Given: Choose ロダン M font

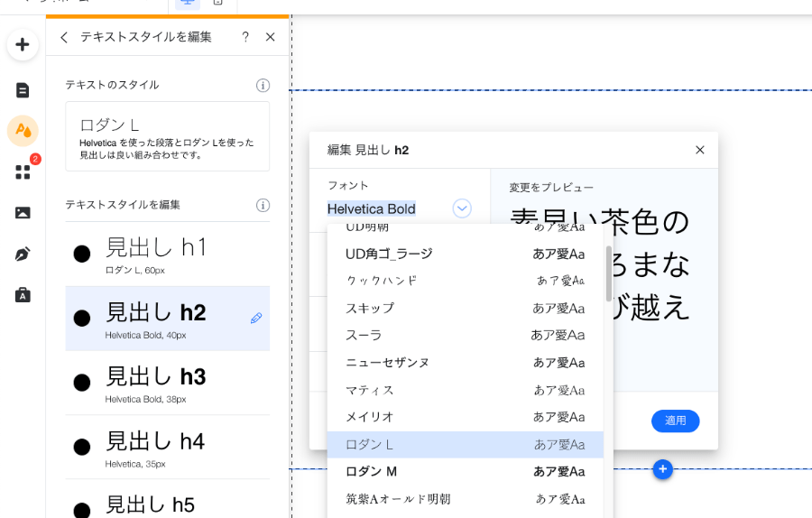Looking at the screenshot, I should (465, 471).
